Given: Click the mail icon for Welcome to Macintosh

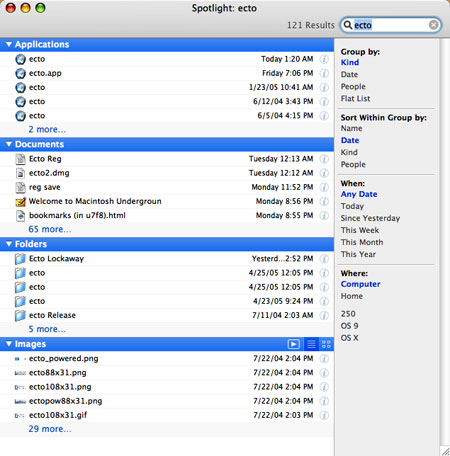Looking at the screenshot, I should pos(20,202).
